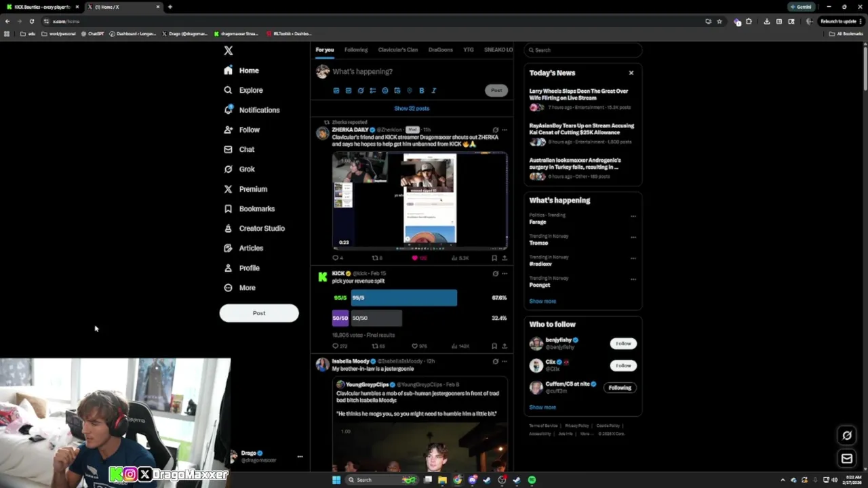868x488 pixels.
Task: Click the 50/50 poll result bar
Action: click(x=376, y=318)
